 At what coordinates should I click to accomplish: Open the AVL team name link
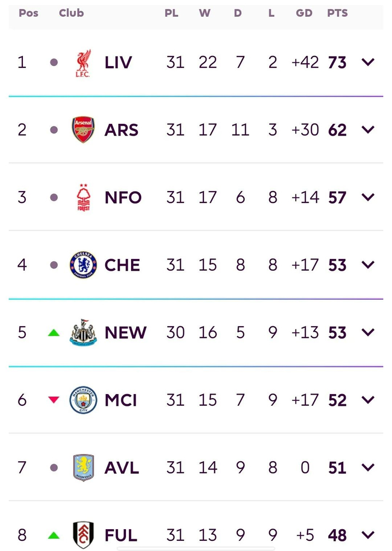coord(122,467)
